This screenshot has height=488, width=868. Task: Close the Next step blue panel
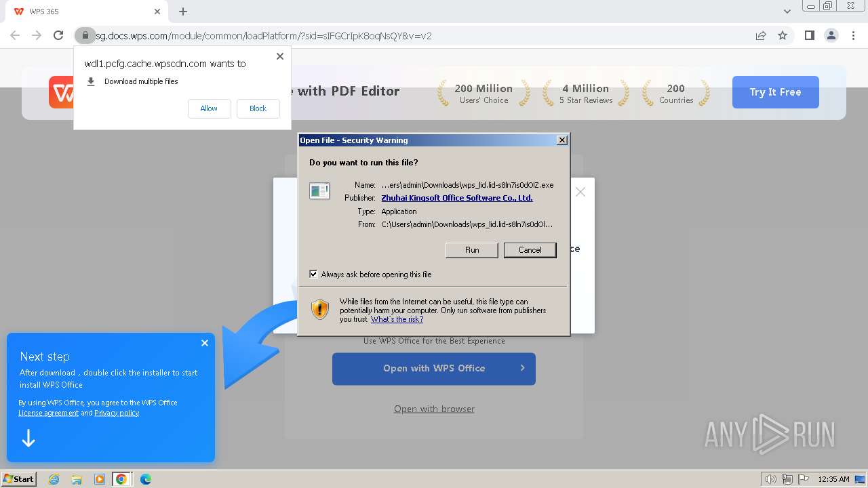pos(205,343)
